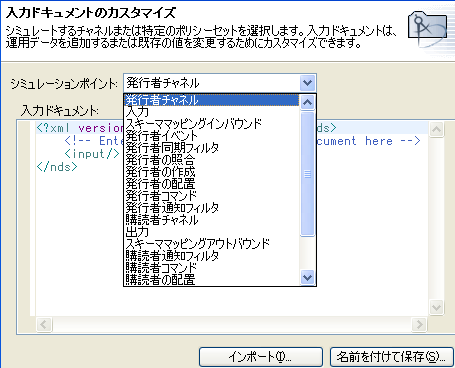Click the インポート button
The image size is (455, 368).
pyautogui.click(x=261, y=357)
